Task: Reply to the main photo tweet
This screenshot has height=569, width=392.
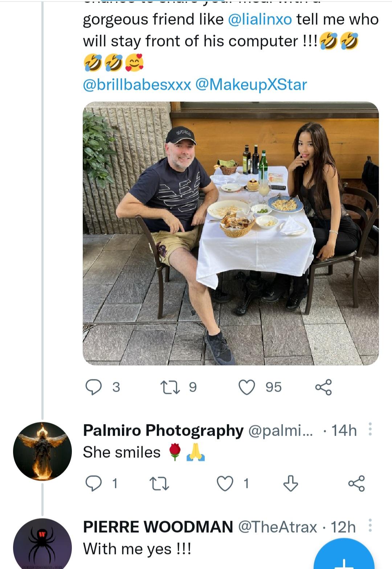Action: (94, 387)
